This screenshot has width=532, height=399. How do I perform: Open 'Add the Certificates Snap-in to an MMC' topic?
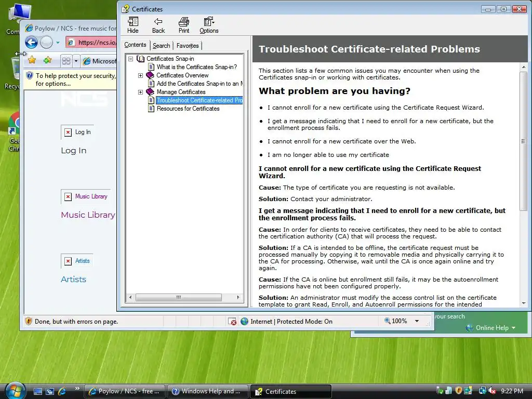coord(199,84)
